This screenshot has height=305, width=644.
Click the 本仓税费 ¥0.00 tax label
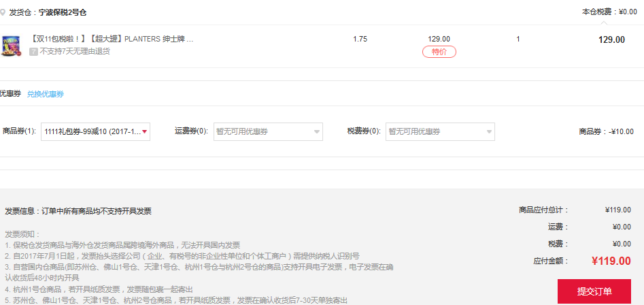(x=609, y=12)
